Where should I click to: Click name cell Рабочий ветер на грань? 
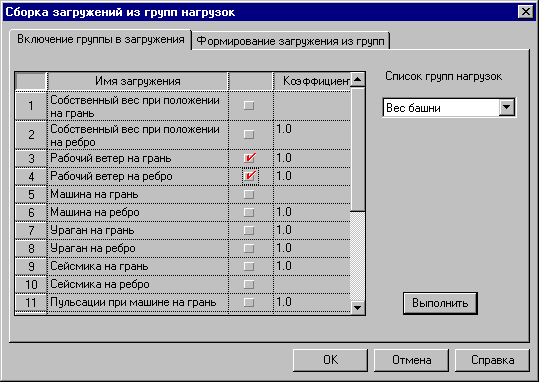pyautogui.click(x=138, y=158)
